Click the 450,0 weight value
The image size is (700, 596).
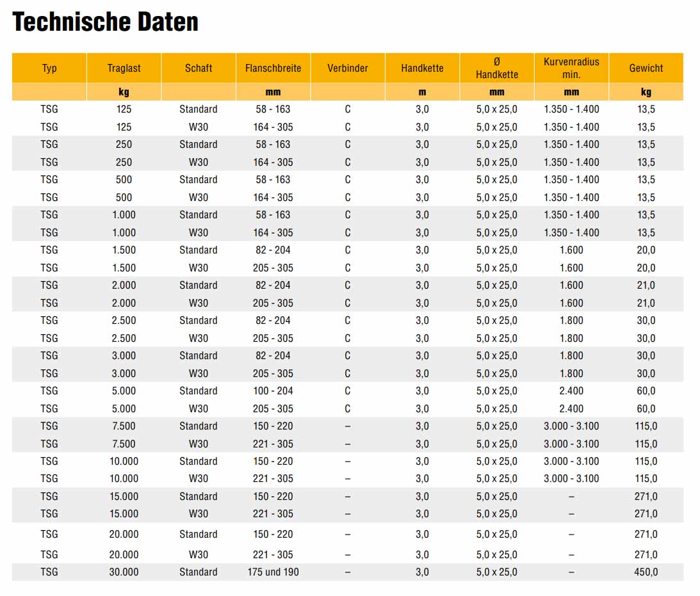[x=646, y=572]
